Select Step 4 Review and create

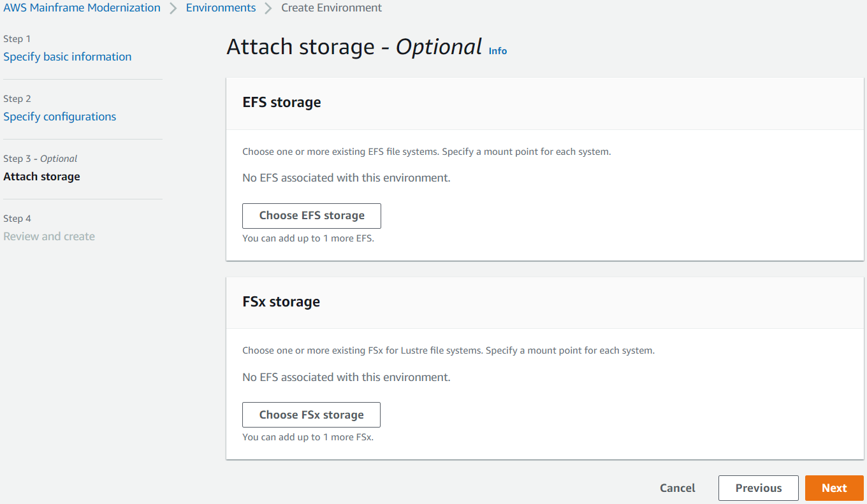pos(49,236)
